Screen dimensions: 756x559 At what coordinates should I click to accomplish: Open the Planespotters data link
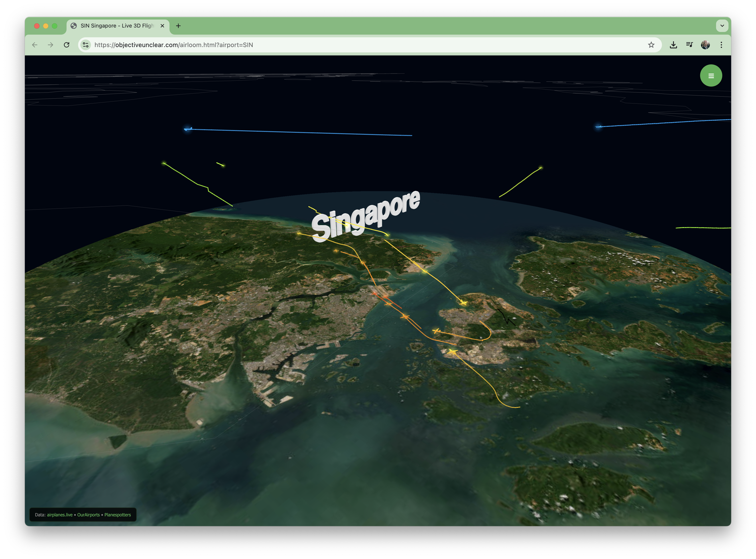point(117,515)
